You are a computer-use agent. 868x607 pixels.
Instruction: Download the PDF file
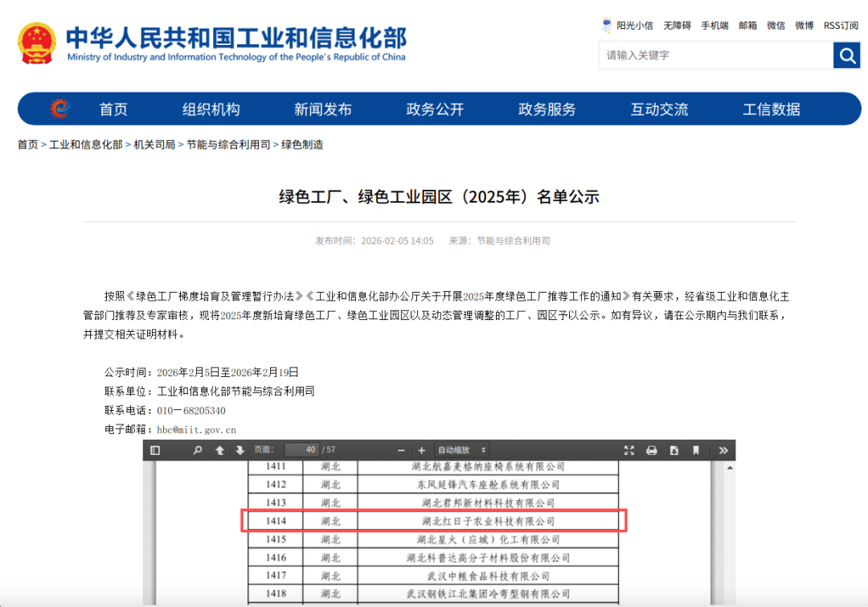pyautogui.click(x=674, y=450)
